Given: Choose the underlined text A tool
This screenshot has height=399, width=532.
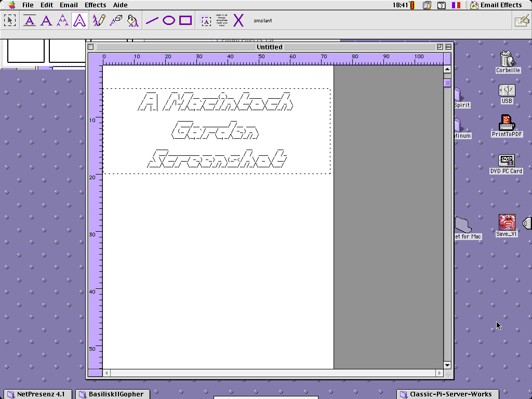Looking at the screenshot, I should pyautogui.click(x=30, y=21).
